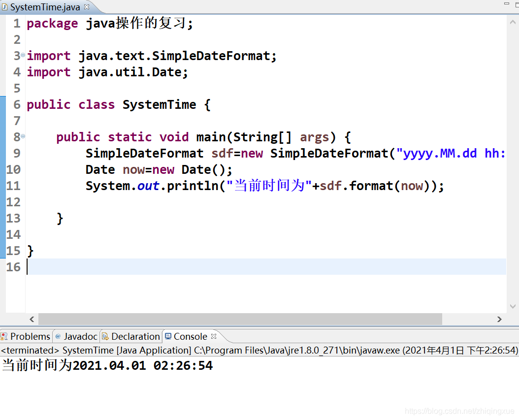Click the import java.util.Date line
Image resolution: width=519 pixels, height=420 pixels.
pos(107,72)
